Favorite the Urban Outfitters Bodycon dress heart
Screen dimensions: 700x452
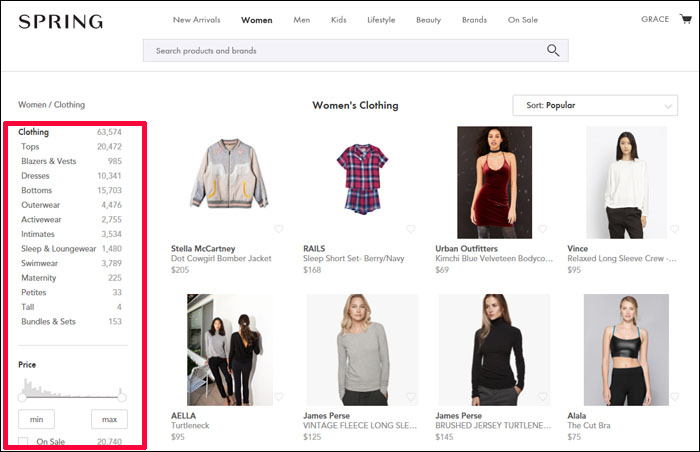(x=542, y=229)
